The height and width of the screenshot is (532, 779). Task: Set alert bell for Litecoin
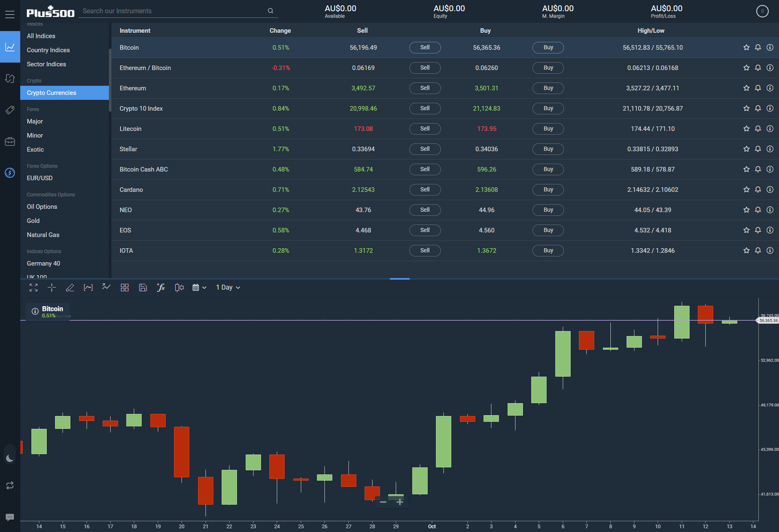tap(758, 128)
